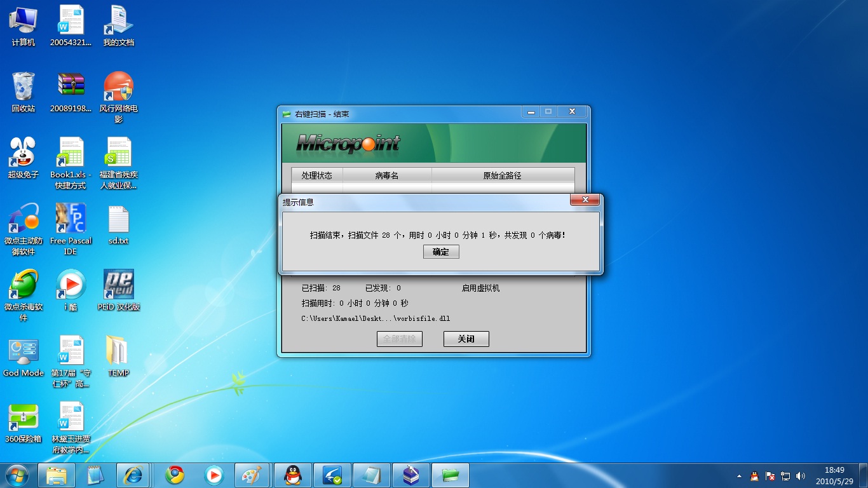Launch 超级兔子 from the desktop
868x488 pixels.
24,153
